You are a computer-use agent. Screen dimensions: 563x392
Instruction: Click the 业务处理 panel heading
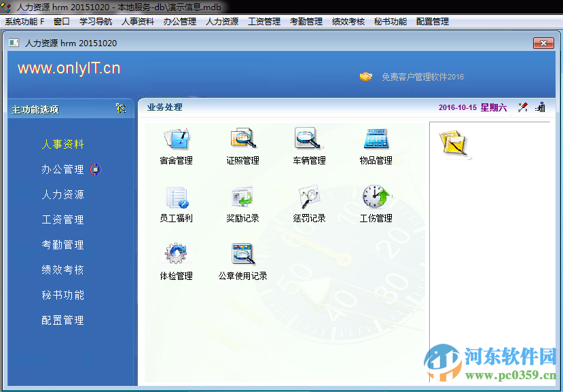(165, 107)
